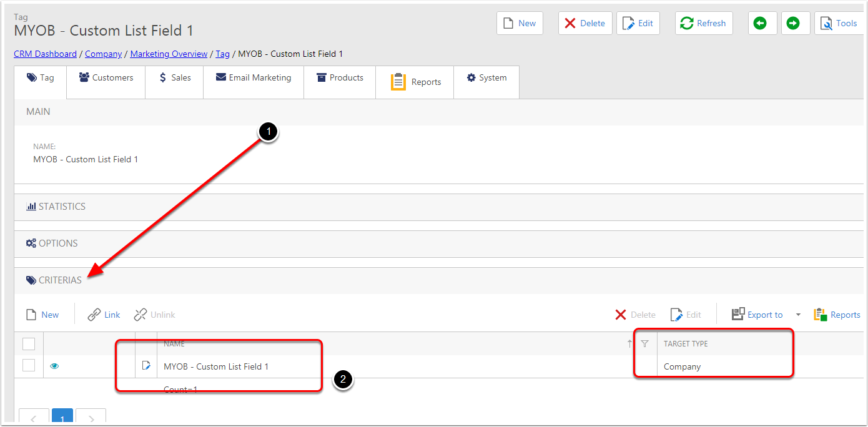This screenshot has height=427, width=868.
Task: Switch to the Reports tab
Action: click(x=415, y=82)
